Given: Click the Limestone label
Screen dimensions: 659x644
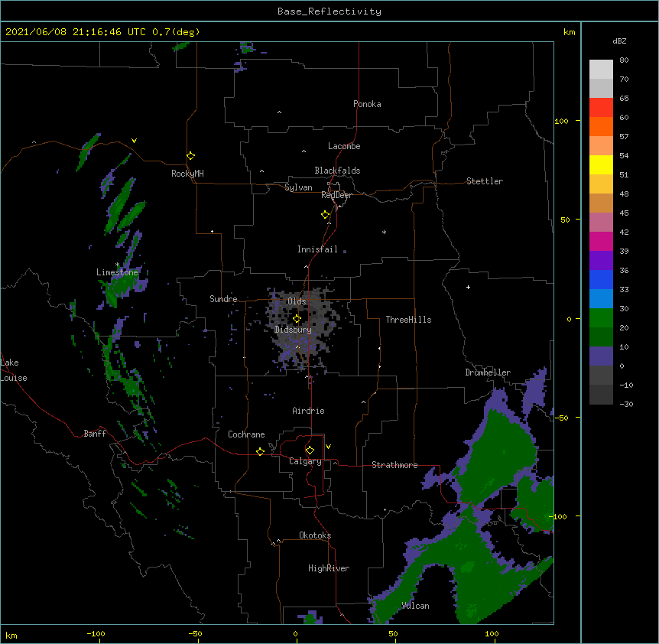Looking at the screenshot, I should pos(117,272).
